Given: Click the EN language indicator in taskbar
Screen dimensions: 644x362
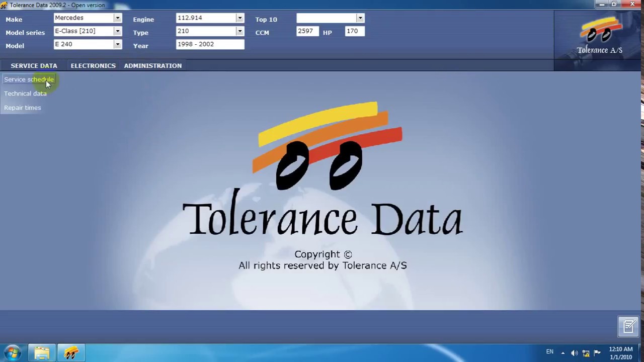Looking at the screenshot, I should tap(549, 352).
